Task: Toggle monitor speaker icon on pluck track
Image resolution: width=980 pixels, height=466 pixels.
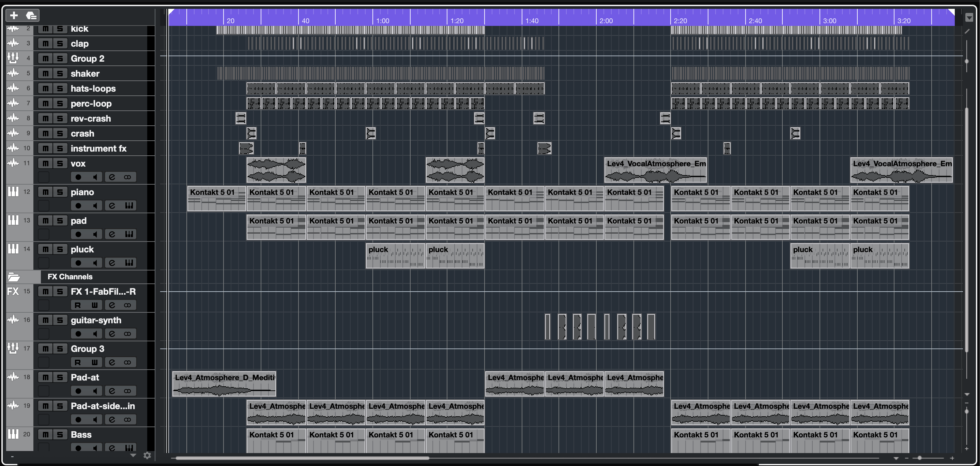Action: 95,263
